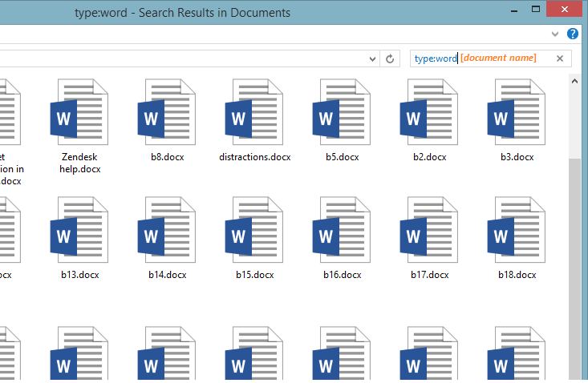The image size is (588, 383).
Task: Maximize the Search Results window
Action: [x=536, y=10]
